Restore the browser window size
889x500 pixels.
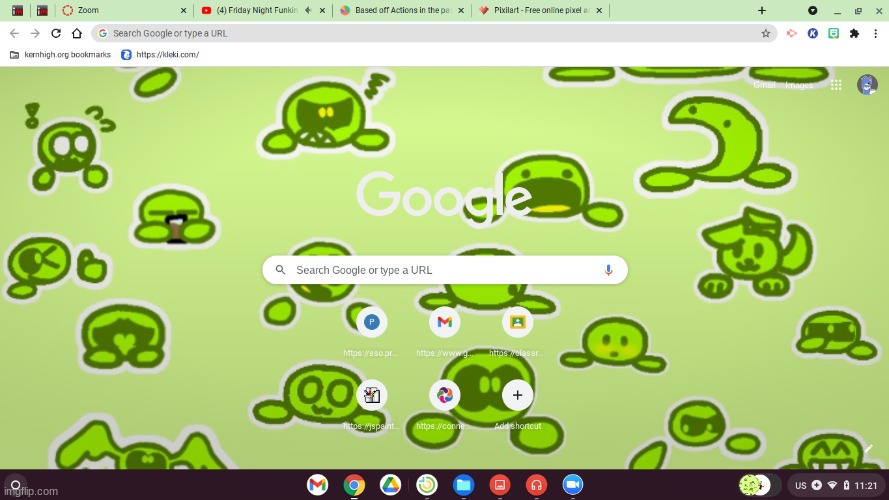858,10
